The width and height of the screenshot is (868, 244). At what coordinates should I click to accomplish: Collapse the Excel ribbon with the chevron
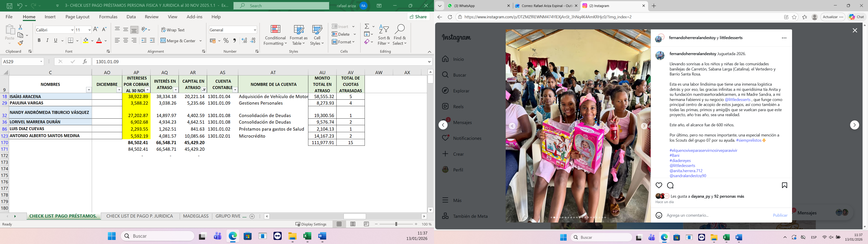pyautogui.click(x=429, y=52)
